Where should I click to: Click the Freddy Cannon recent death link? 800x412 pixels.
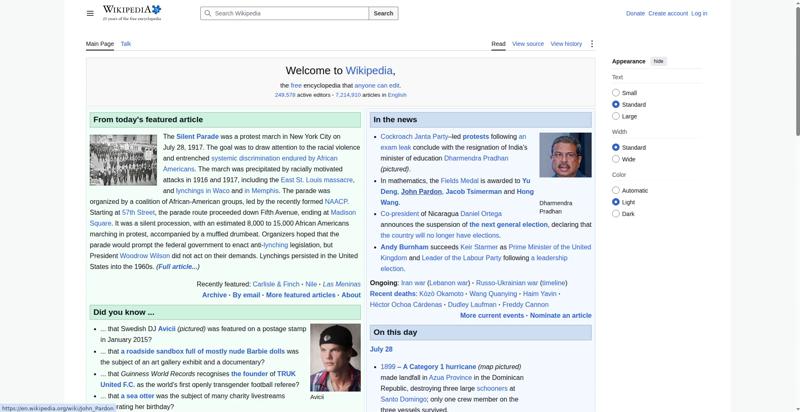pos(526,304)
